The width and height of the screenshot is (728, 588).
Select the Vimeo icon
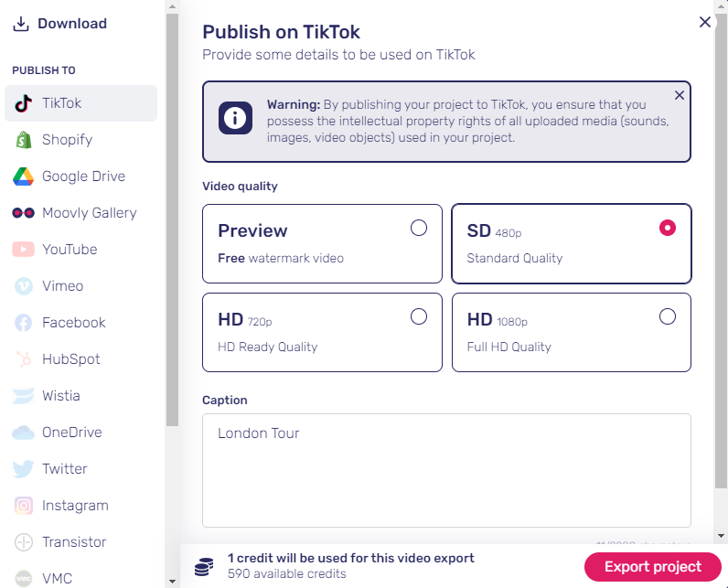pos(23,286)
